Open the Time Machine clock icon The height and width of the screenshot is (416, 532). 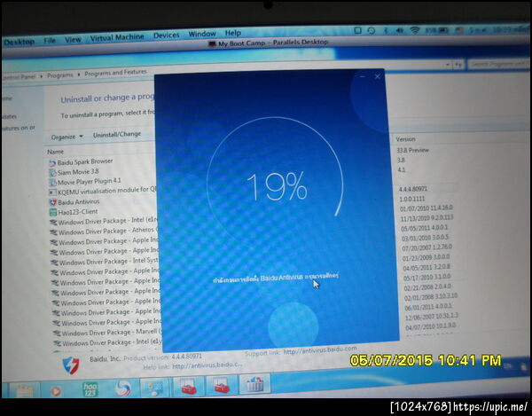click(x=372, y=30)
